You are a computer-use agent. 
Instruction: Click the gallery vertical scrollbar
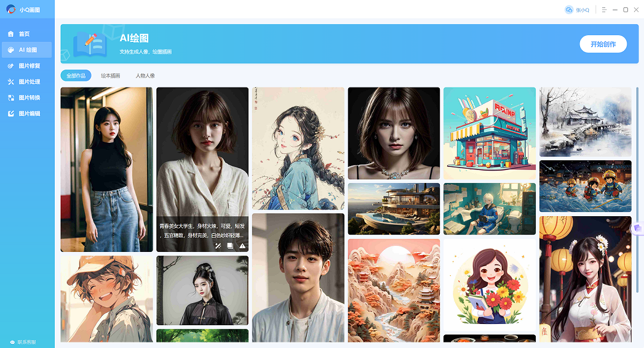click(x=637, y=154)
